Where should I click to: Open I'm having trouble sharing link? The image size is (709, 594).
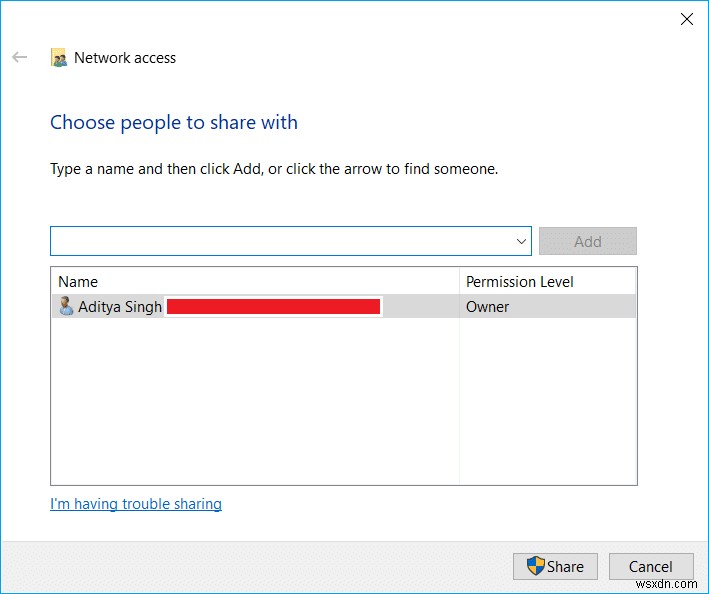pos(136,504)
